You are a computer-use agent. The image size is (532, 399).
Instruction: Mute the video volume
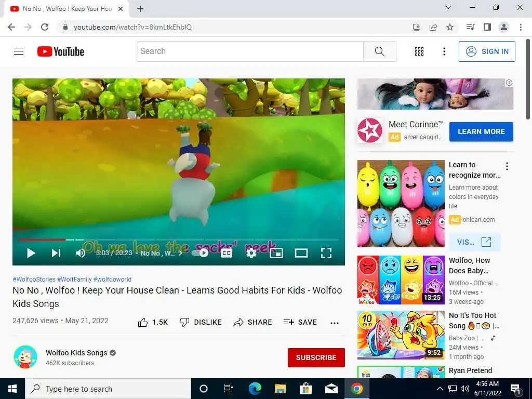[81, 253]
